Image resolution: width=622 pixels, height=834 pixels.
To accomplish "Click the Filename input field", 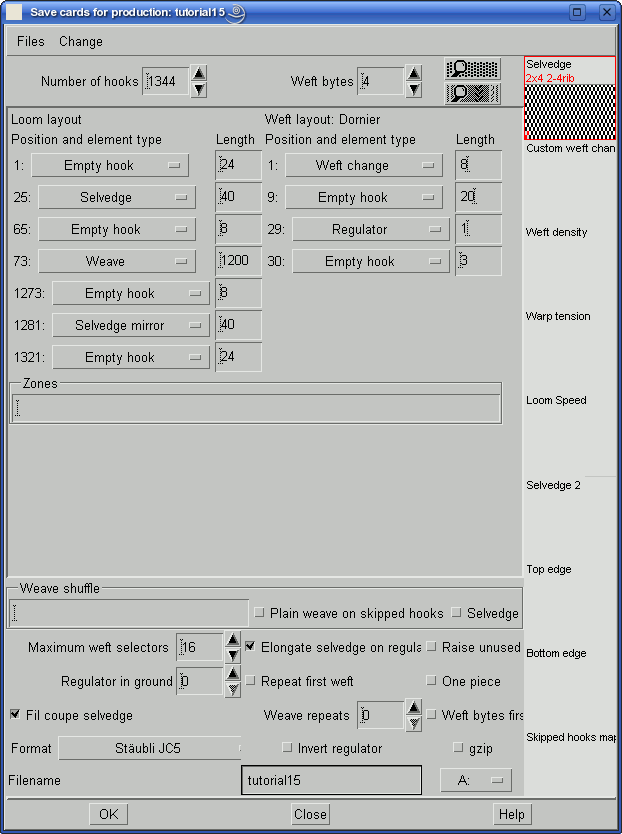I will pos(331,780).
